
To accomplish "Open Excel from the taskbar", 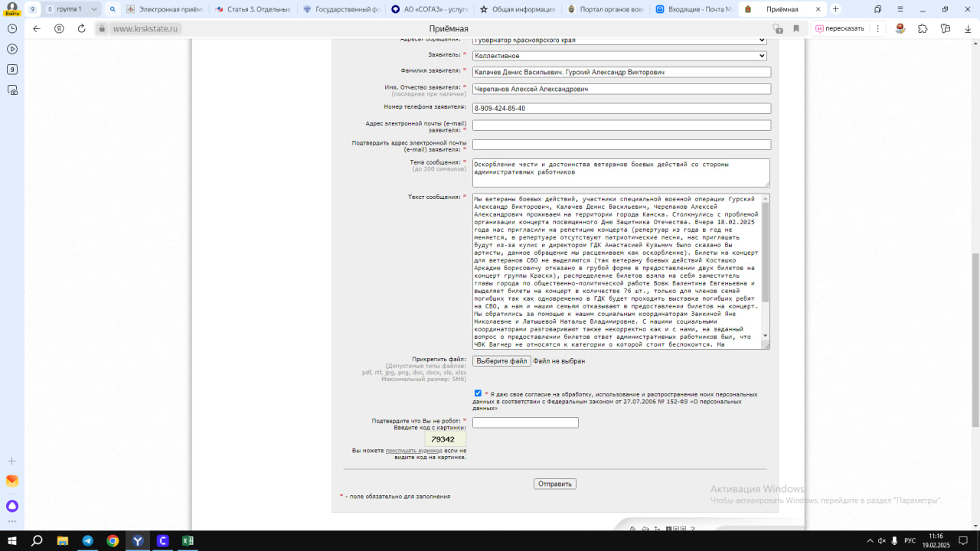I will pos(188,540).
